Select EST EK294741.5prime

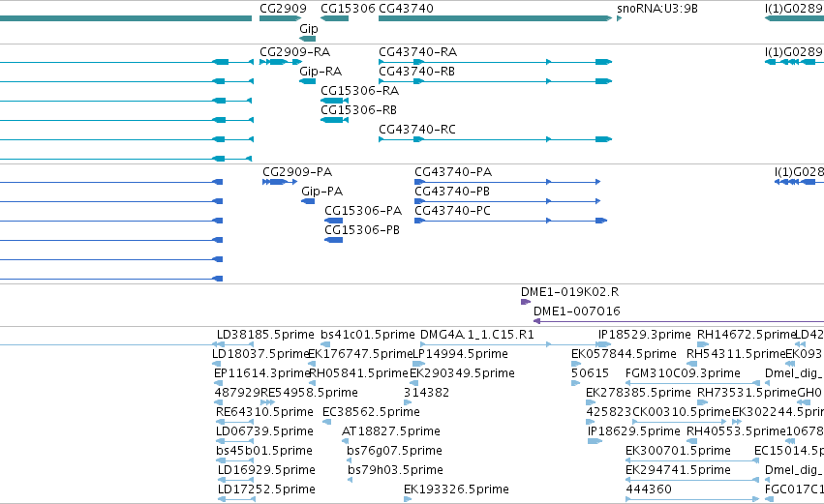tap(678, 470)
